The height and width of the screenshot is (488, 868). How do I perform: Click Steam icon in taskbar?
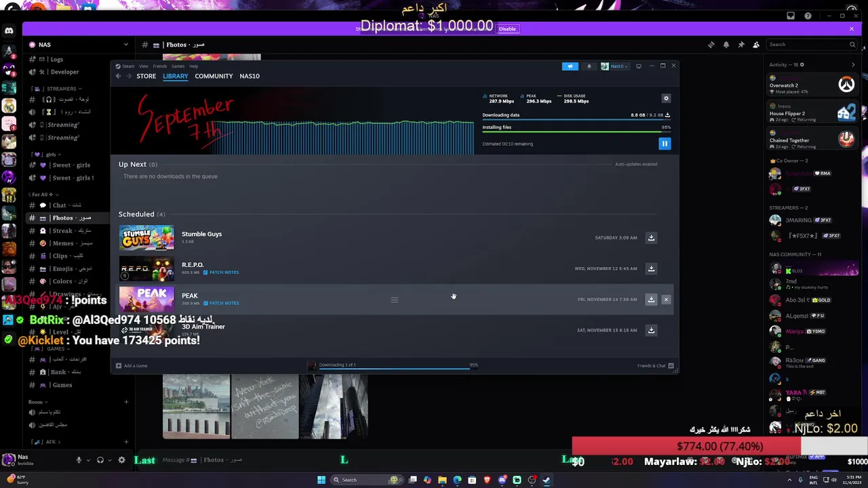click(547, 480)
